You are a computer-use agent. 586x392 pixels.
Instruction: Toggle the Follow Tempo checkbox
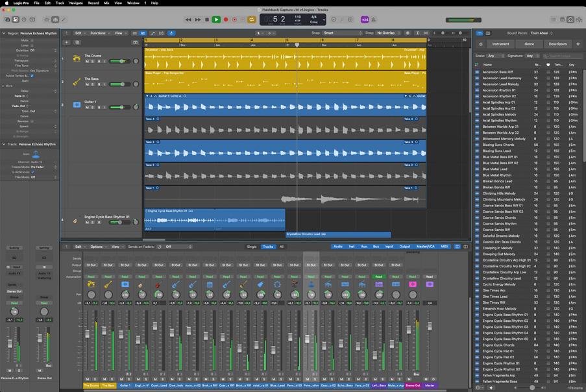tap(32, 75)
